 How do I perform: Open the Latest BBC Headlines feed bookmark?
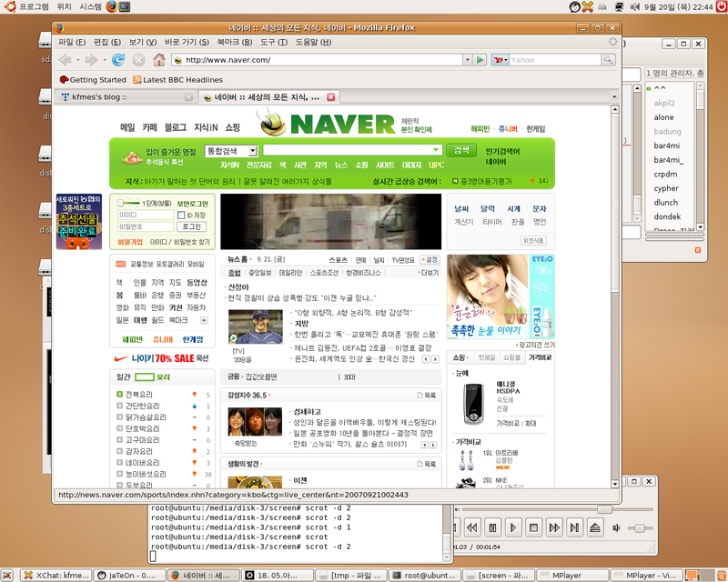tap(177, 80)
